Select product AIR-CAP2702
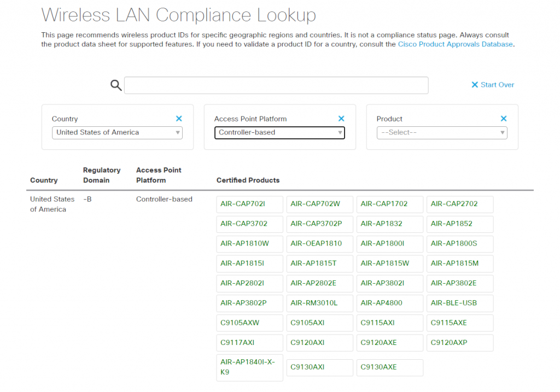Image resolution: width=560 pixels, height=392 pixels. [460, 204]
